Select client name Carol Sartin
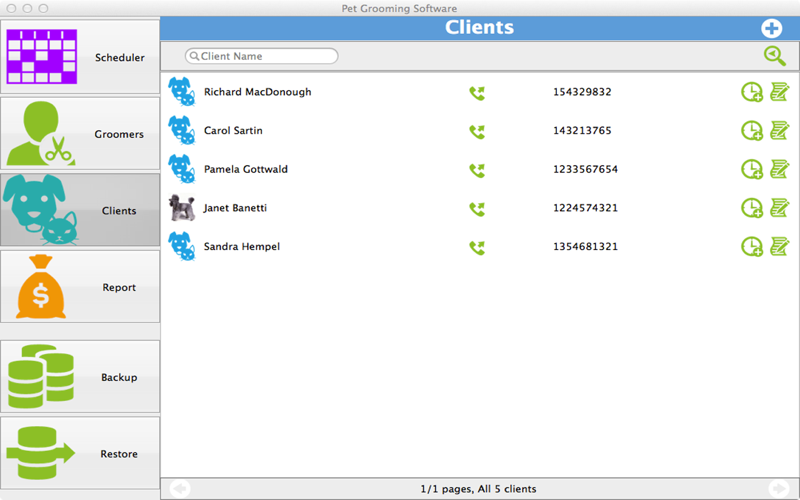Screen dimensions: 800x500 tap(233, 131)
